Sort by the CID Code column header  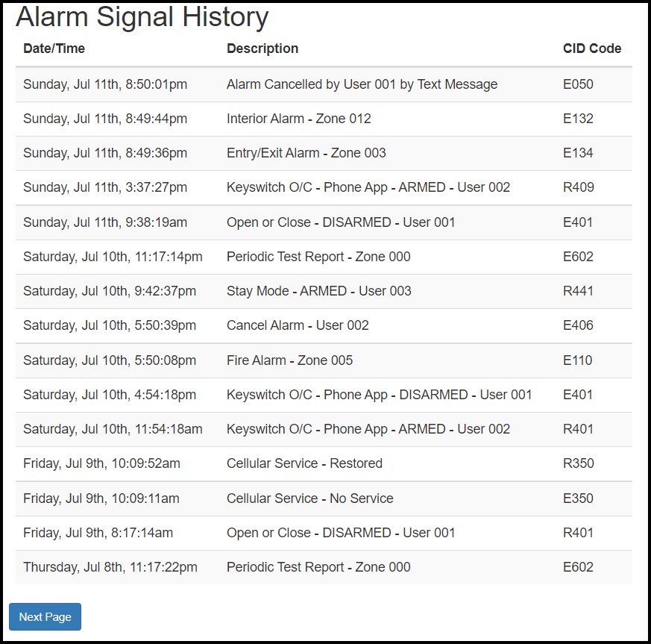(592, 49)
